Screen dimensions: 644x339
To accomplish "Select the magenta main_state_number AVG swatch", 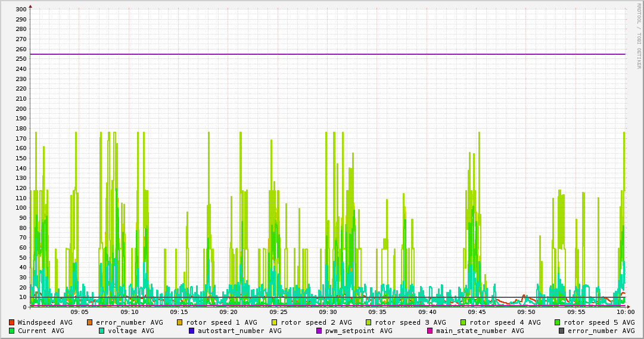I will click(x=430, y=331).
